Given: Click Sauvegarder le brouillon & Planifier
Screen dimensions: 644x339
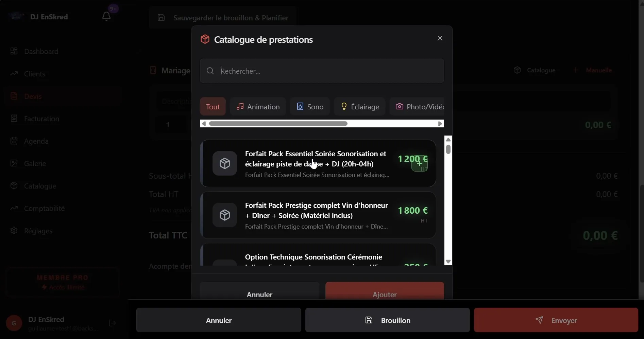Looking at the screenshot, I should tap(223, 18).
